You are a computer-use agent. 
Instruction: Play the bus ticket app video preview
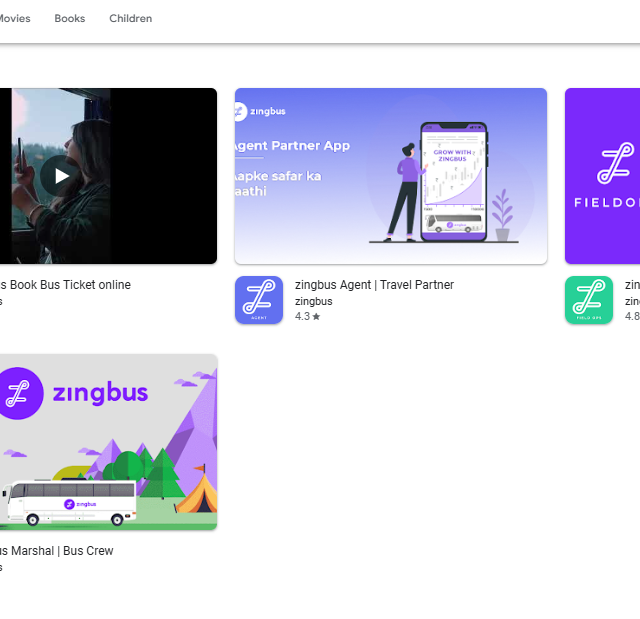62,176
